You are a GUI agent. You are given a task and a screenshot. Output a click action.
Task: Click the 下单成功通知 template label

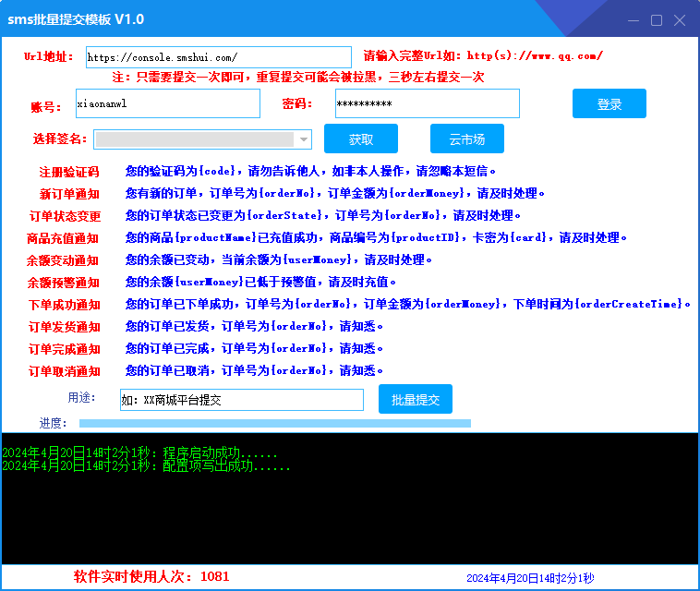pos(63,305)
